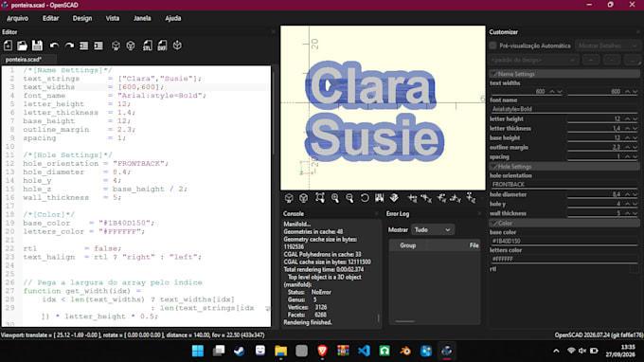The height and width of the screenshot is (362, 644).
Task: Send the design to 3D printer icon
Action: 177,45
